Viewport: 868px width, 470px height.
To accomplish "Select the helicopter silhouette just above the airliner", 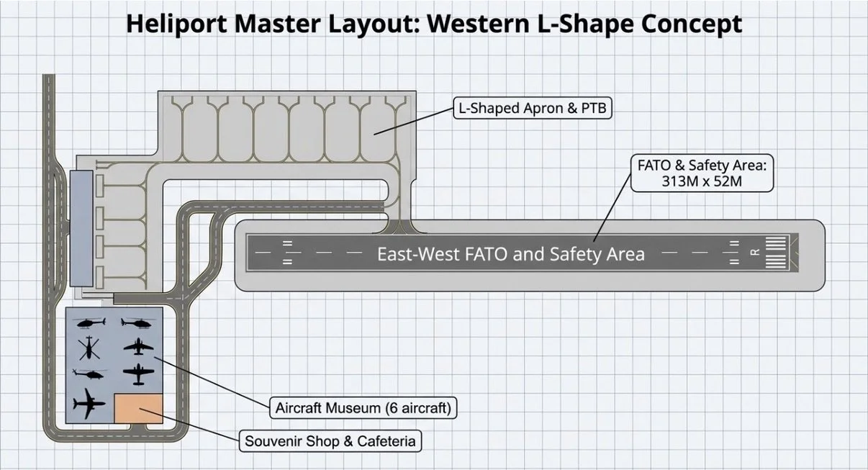I will pyautogui.click(x=90, y=374).
